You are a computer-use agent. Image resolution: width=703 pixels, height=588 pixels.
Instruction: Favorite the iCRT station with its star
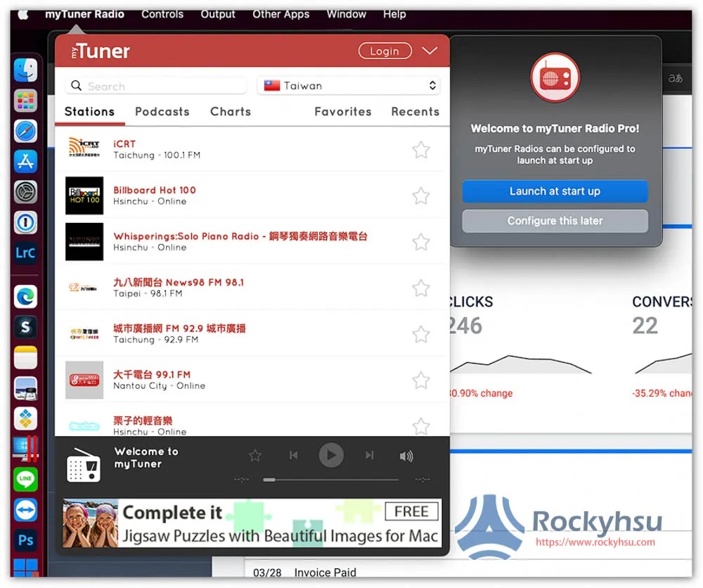click(421, 150)
